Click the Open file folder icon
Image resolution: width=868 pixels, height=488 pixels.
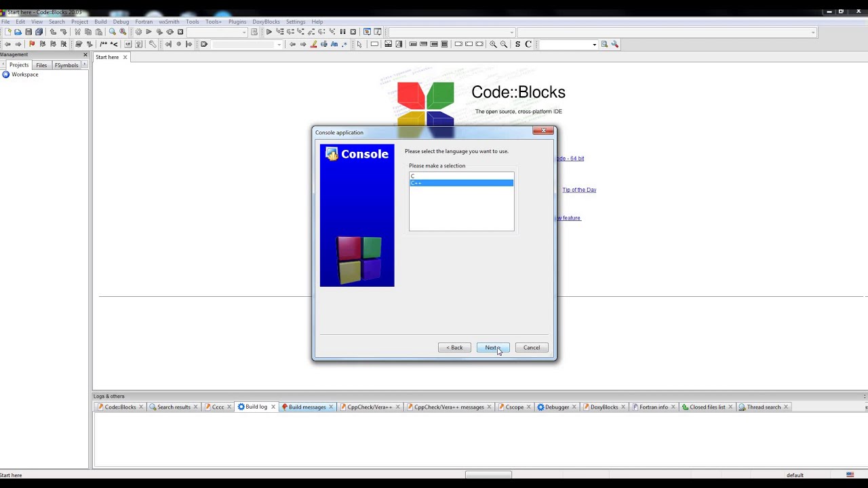point(18,32)
